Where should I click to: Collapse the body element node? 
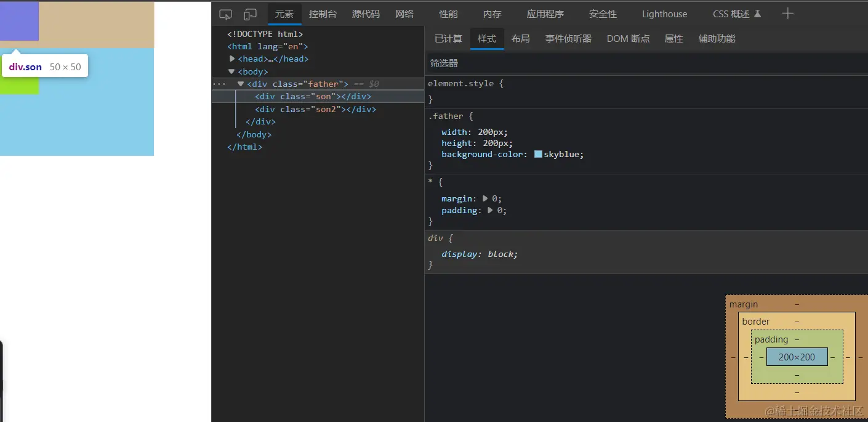(232, 71)
